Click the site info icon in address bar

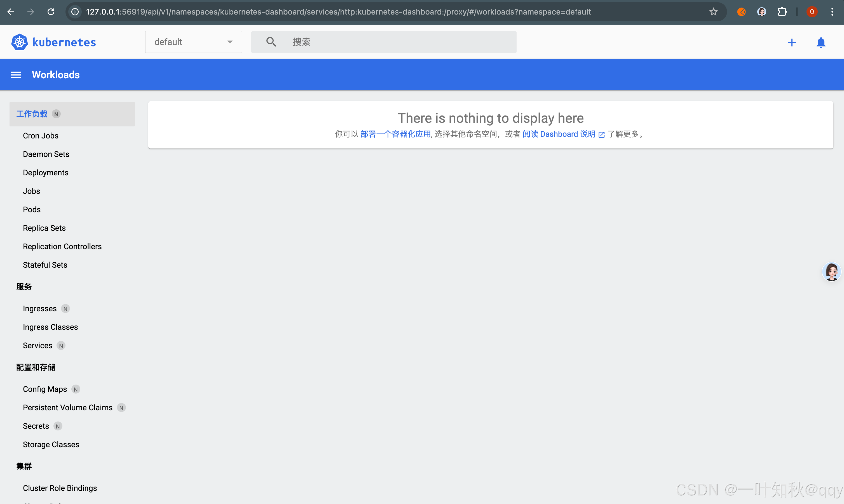click(75, 12)
